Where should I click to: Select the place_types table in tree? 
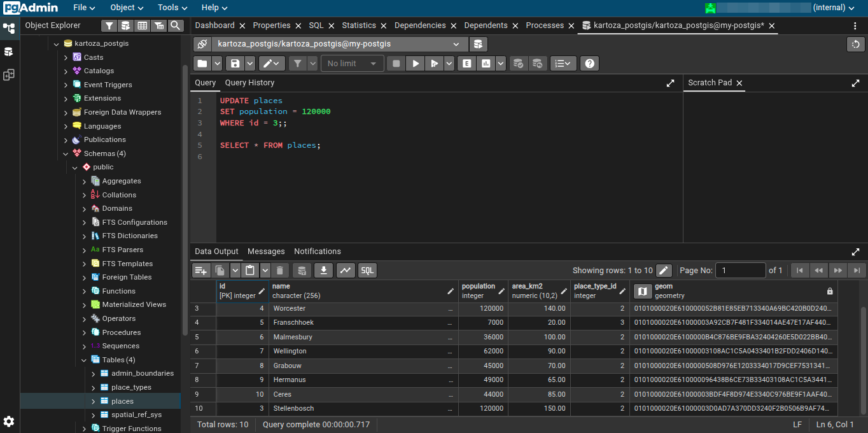131,387
